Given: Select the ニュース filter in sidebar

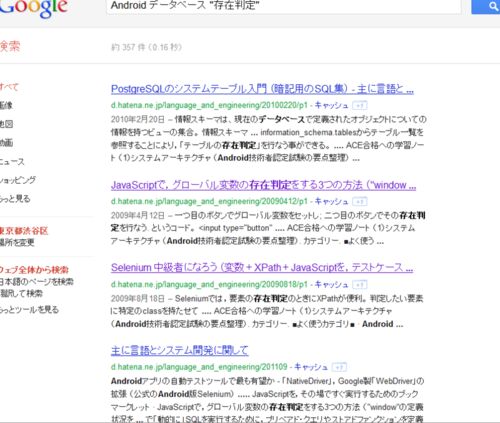Looking at the screenshot, I should [12, 162].
